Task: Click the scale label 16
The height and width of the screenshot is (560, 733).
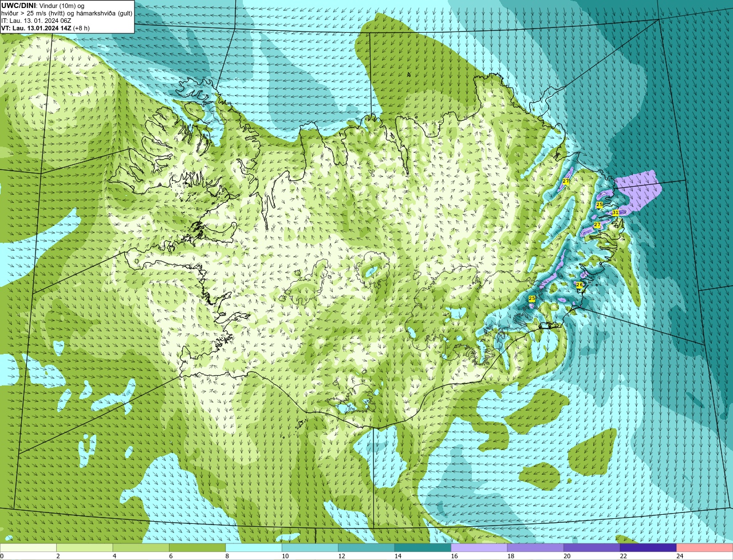Action: point(454,556)
